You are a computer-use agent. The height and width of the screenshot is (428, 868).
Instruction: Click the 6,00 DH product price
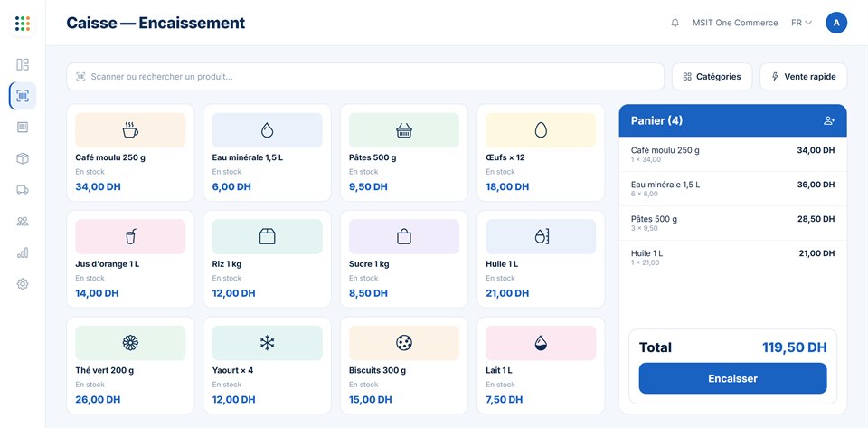click(x=231, y=186)
